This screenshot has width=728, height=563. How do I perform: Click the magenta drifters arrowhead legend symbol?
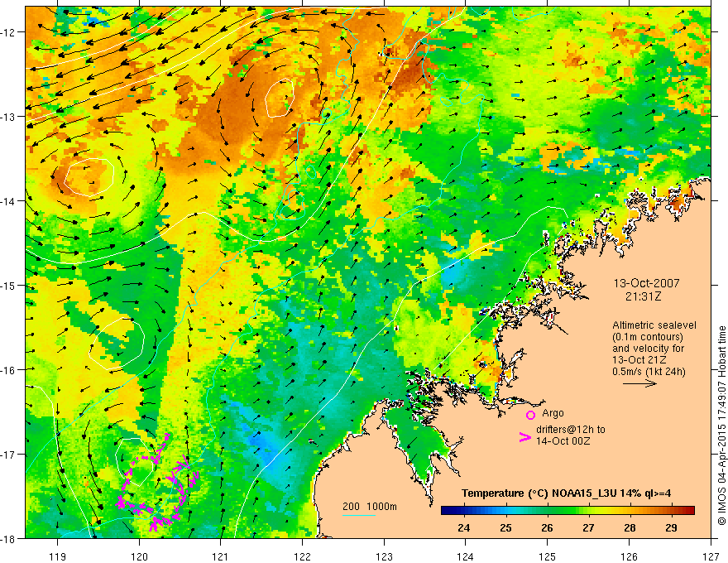pyautogui.click(x=524, y=437)
